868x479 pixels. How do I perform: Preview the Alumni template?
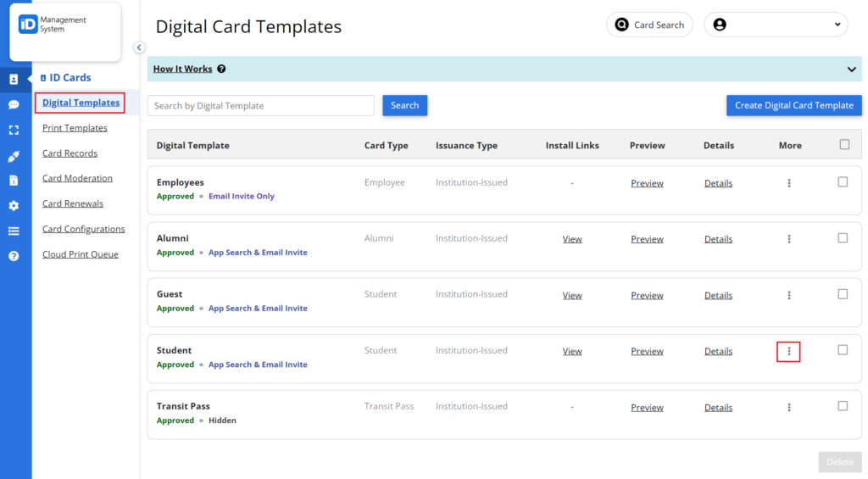tap(647, 239)
